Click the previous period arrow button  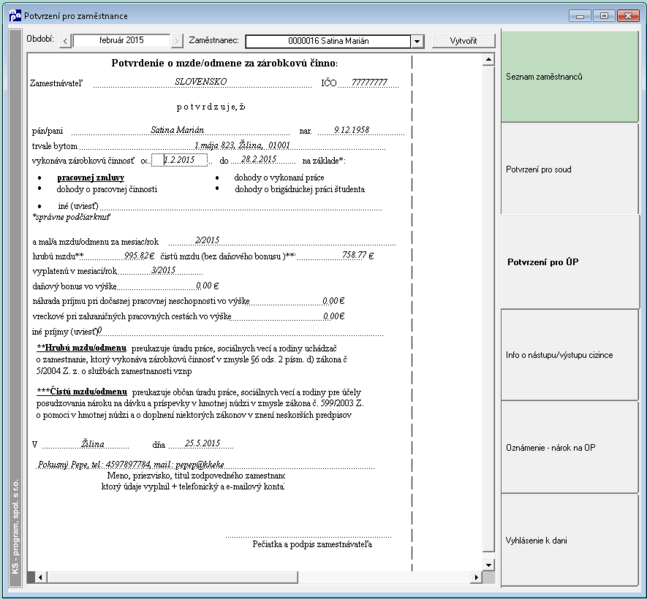point(65,41)
